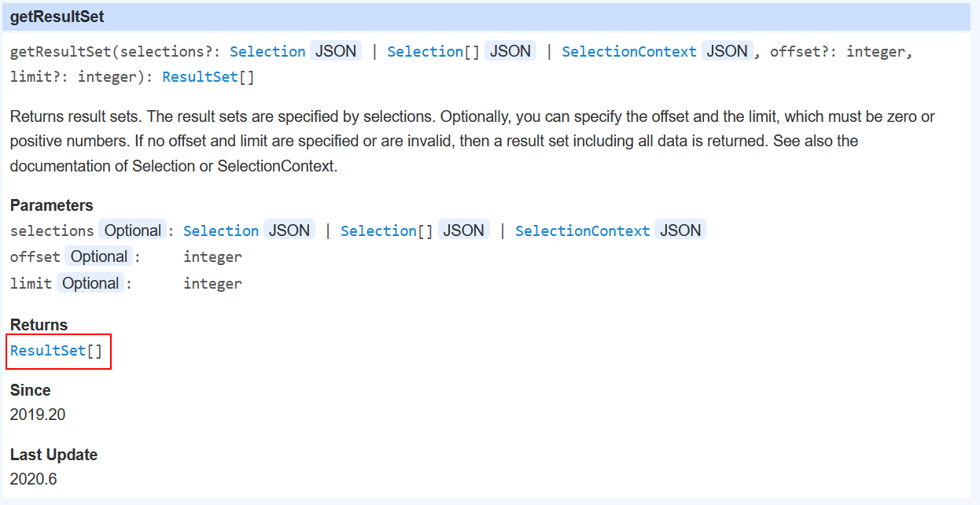Click the JSON badge after Selection[] under Parameters
The image size is (980, 505).
pos(464,230)
